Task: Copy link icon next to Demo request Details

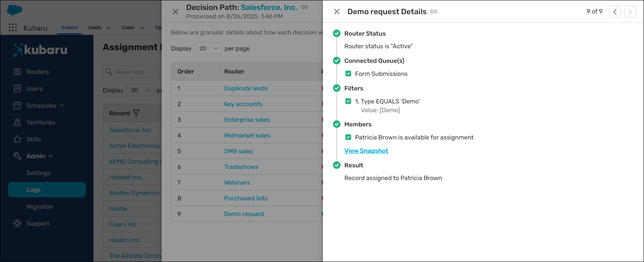Action: 434,11
